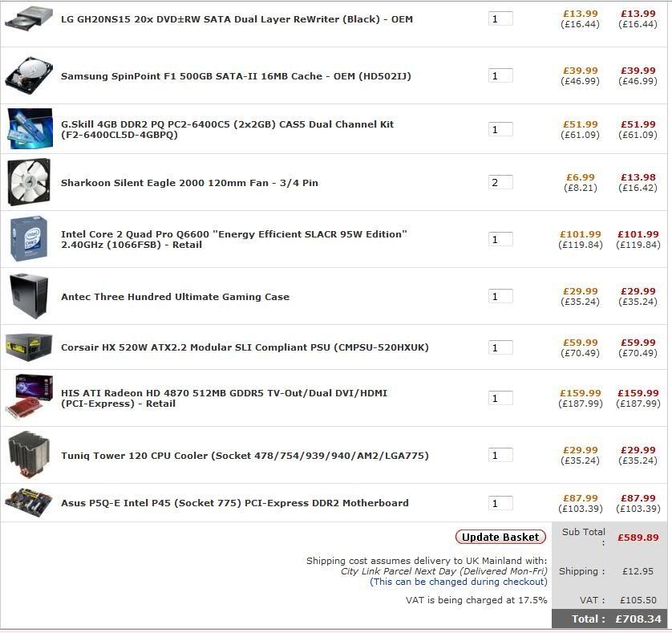Screen dimensions: 672x633
Task: Click the quantity field for Tuniq Tower cooler
Action: coord(500,455)
